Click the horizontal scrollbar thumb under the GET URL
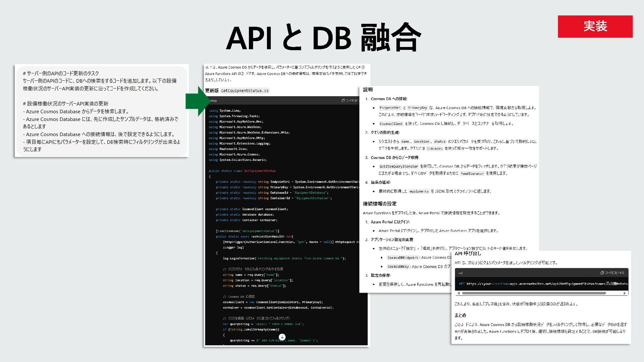 (534, 293)
